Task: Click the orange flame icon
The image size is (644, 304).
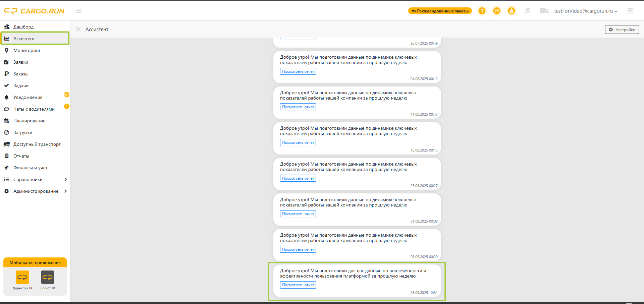Action: (x=512, y=11)
